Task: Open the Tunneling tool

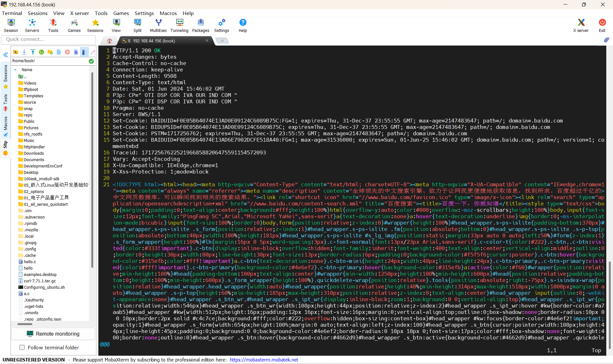Action: pos(179,25)
